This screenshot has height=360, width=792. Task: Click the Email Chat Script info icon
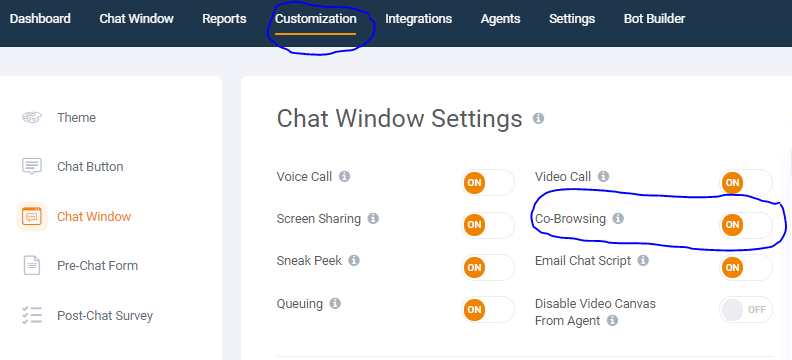pyautogui.click(x=643, y=261)
